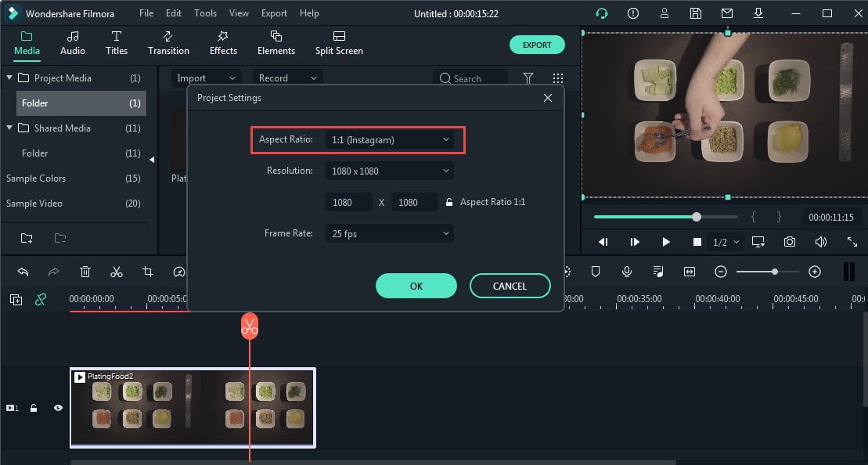
Task: Open the messages envelope icon
Action: point(727,13)
